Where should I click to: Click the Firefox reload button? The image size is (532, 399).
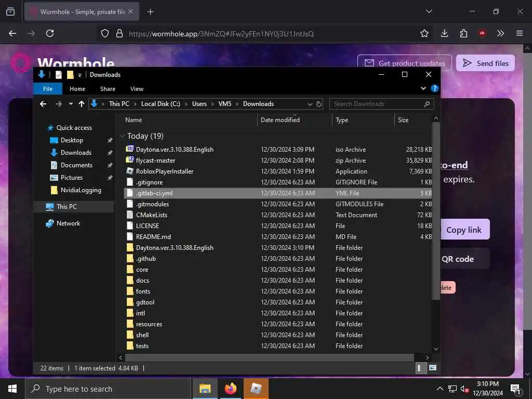[x=50, y=33]
